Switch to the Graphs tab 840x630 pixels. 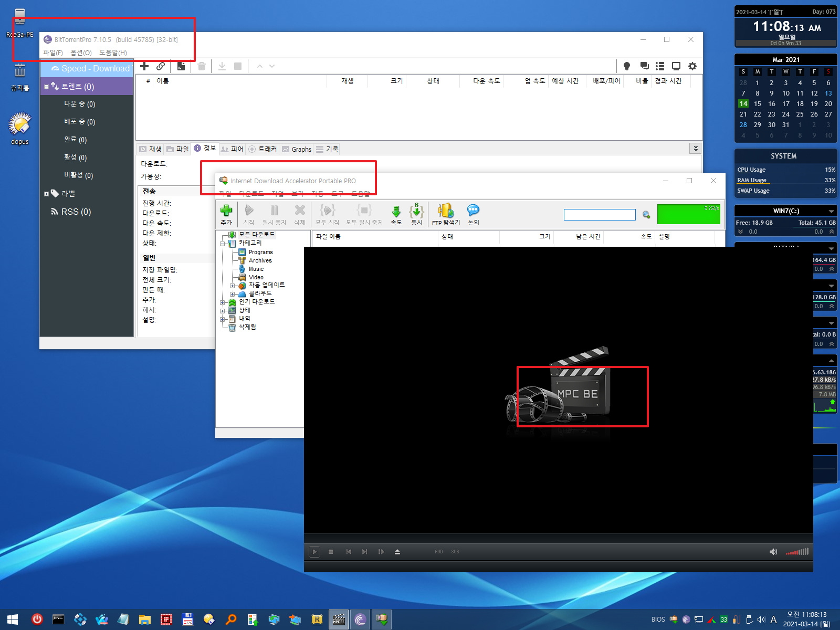[297, 149]
